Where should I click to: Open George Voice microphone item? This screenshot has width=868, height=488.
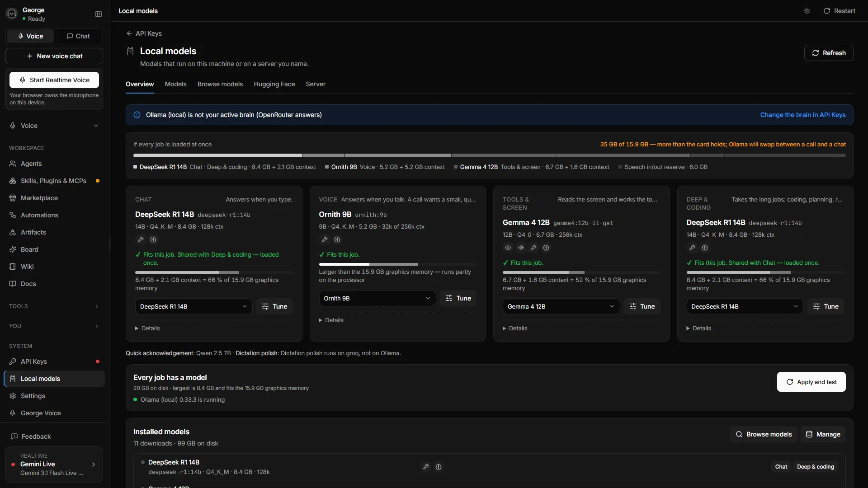(x=54, y=413)
